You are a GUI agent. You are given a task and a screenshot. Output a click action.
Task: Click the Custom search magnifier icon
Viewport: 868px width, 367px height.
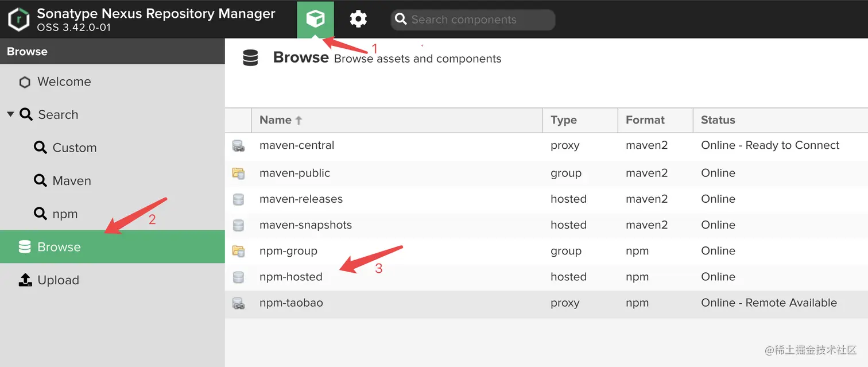pyautogui.click(x=40, y=148)
